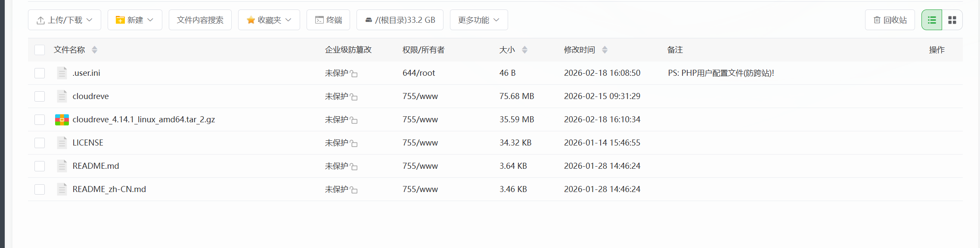
Task: Click the lock icon for LICENSE row
Action: click(x=354, y=143)
